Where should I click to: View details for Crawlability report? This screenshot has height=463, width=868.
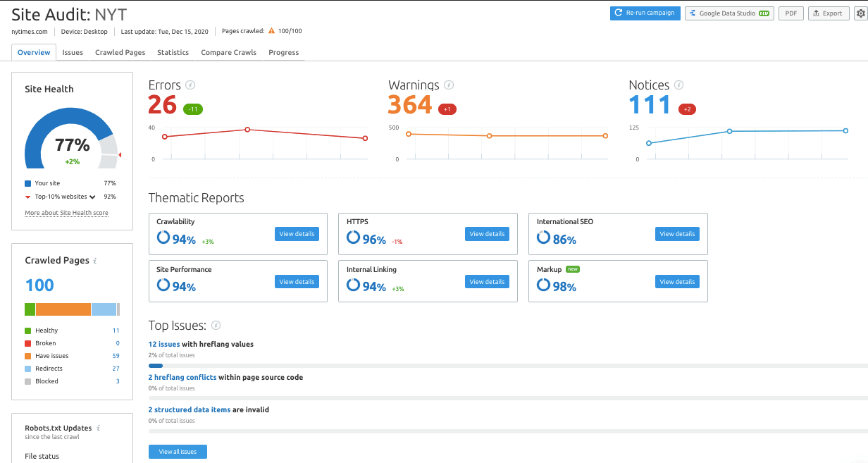point(297,234)
